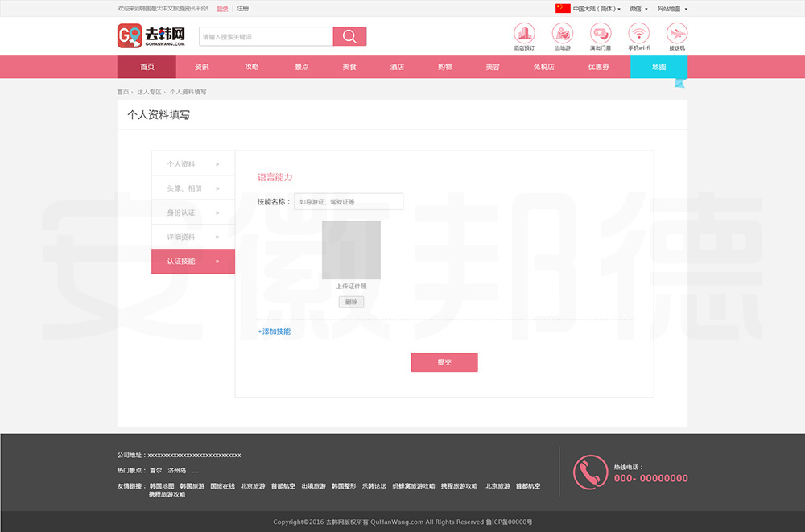The width and height of the screenshot is (805, 532).
Task: Click the hotel booking (酒店预订) icon
Action: 524,33
